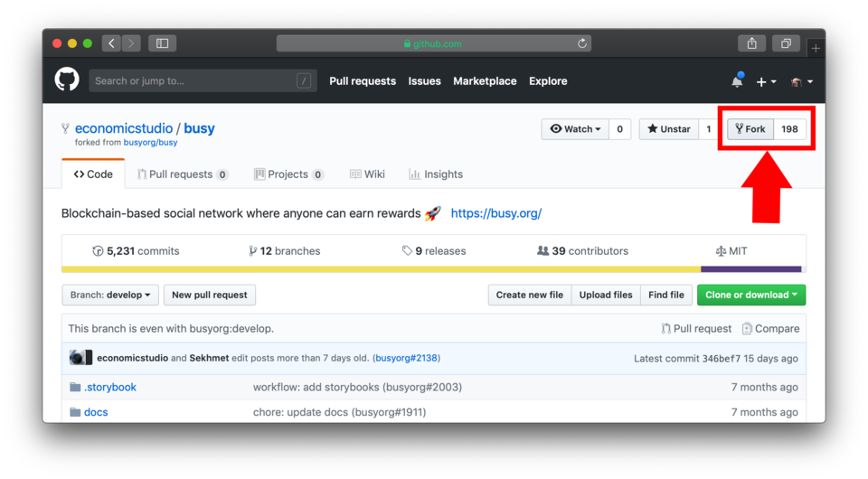The width and height of the screenshot is (868, 479).
Task: Open busyorg#2138 issue link
Action: pyautogui.click(x=406, y=358)
